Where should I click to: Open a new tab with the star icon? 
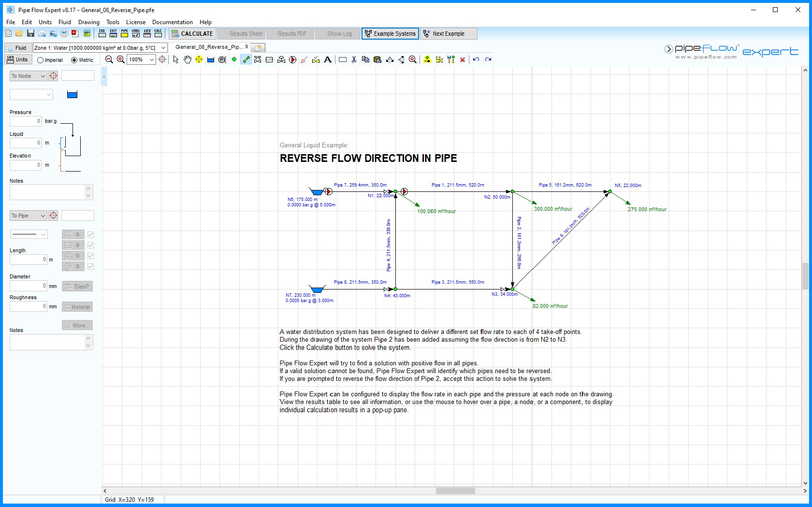click(258, 47)
